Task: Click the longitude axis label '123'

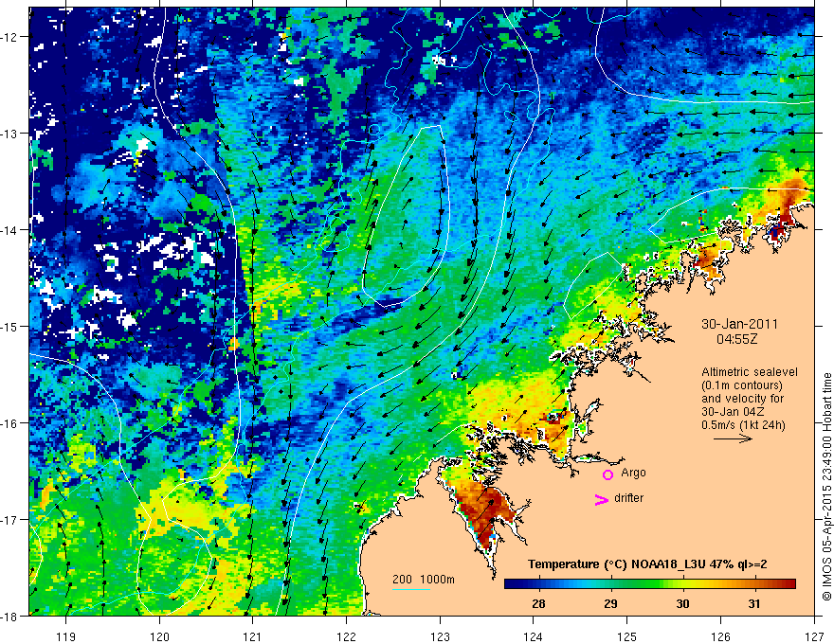Action: 440,636
